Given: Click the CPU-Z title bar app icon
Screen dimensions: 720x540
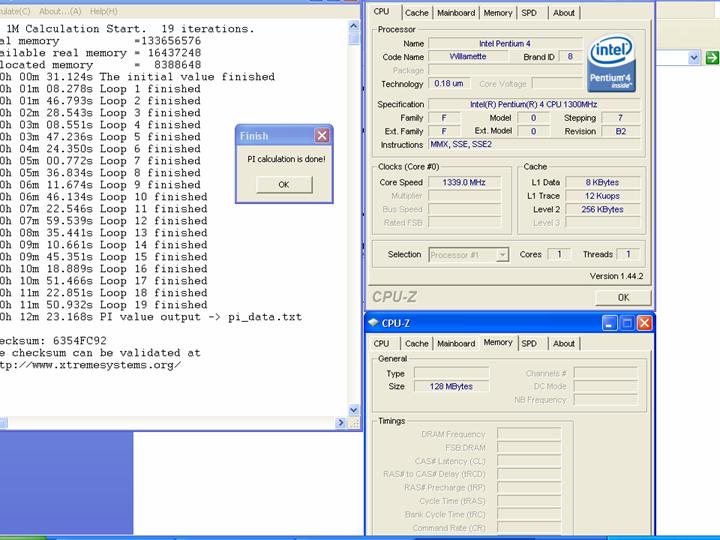Looking at the screenshot, I should click(x=373, y=323).
